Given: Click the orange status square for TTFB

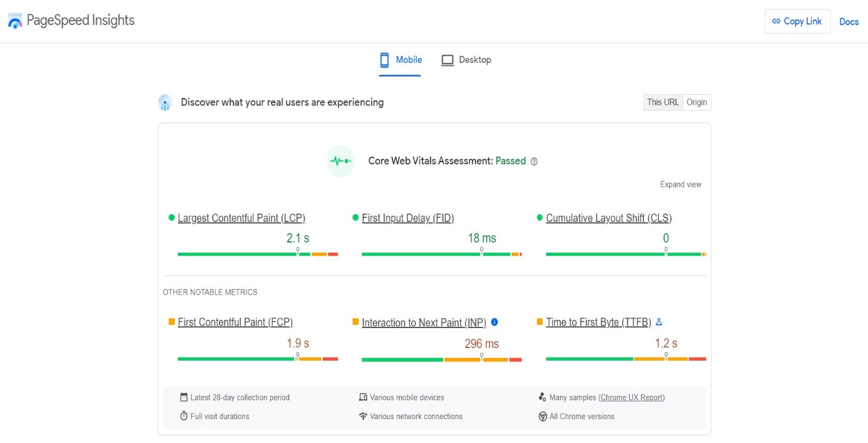Looking at the screenshot, I should click(540, 322).
